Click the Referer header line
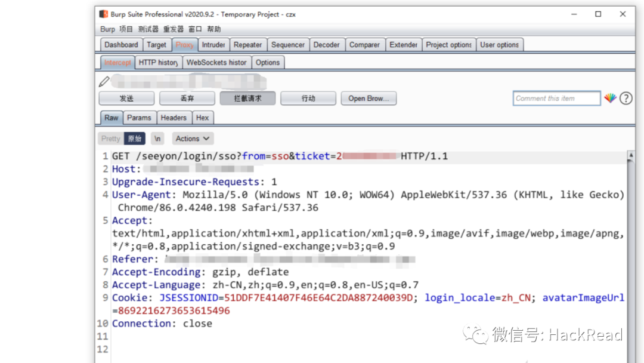This screenshot has width=644, height=363. (263, 259)
